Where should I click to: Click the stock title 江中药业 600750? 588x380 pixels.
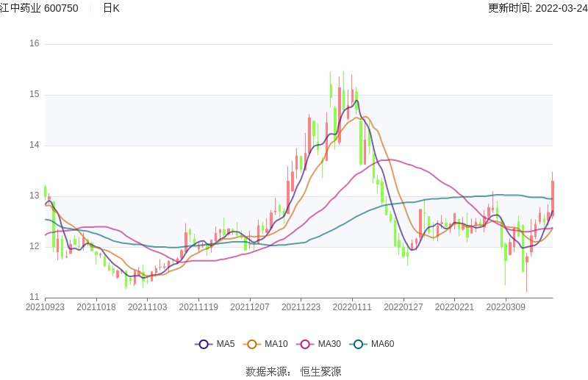click(x=40, y=8)
